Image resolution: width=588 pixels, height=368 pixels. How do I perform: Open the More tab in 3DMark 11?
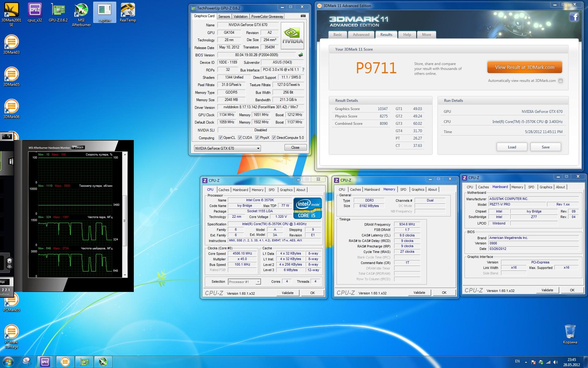point(426,35)
